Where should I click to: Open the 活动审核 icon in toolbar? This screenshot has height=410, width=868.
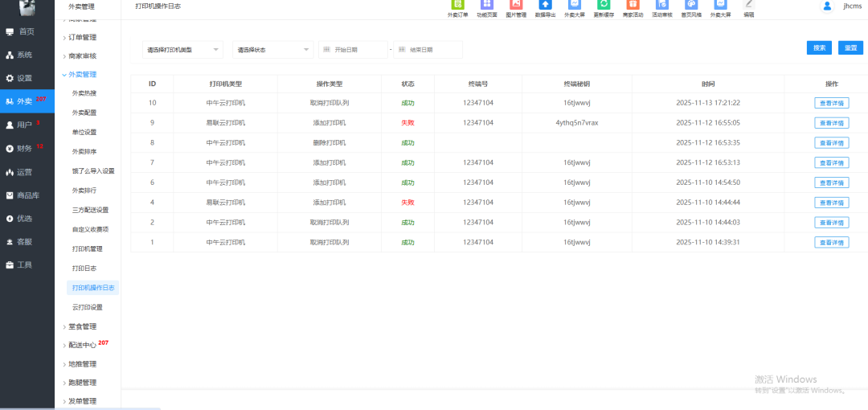[x=661, y=6]
